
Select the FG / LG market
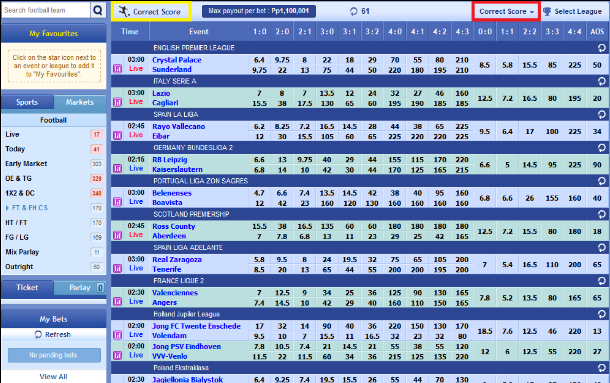(x=54, y=237)
